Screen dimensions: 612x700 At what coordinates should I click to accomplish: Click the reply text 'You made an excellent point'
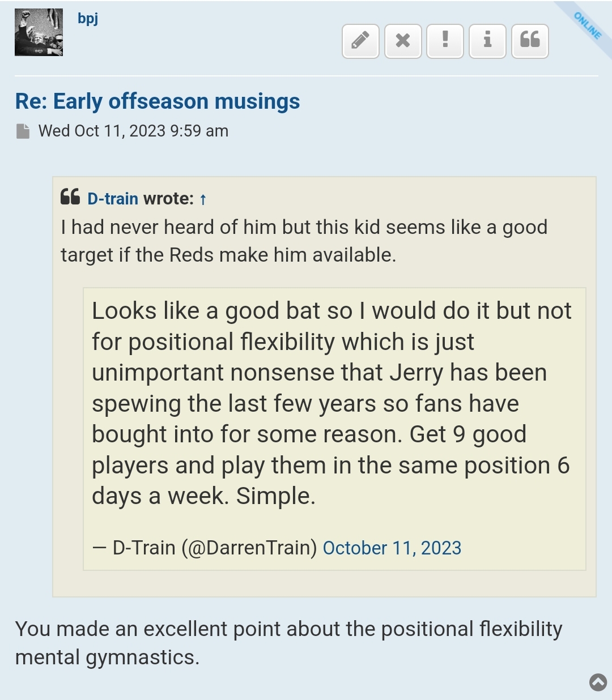288,643
